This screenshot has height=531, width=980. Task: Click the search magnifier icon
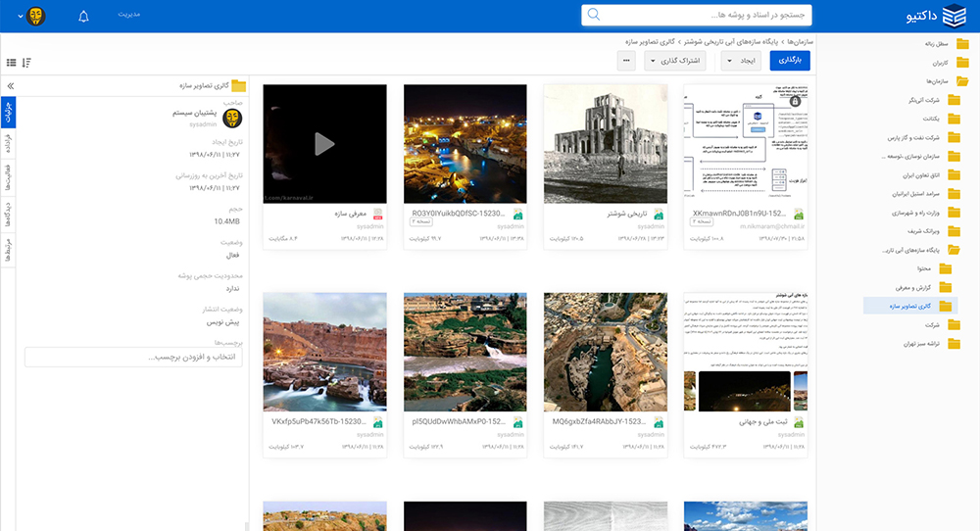coord(594,15)
